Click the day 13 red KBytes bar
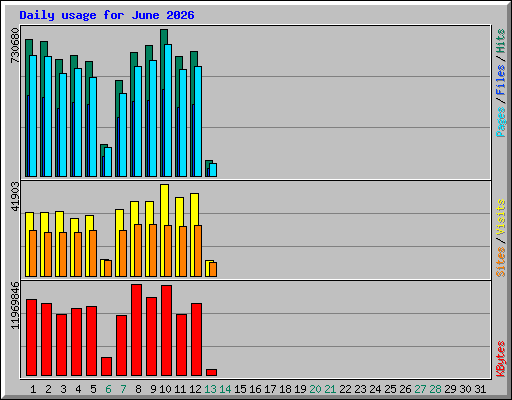Viewport: 512px width, 400px height. [211, 372]
